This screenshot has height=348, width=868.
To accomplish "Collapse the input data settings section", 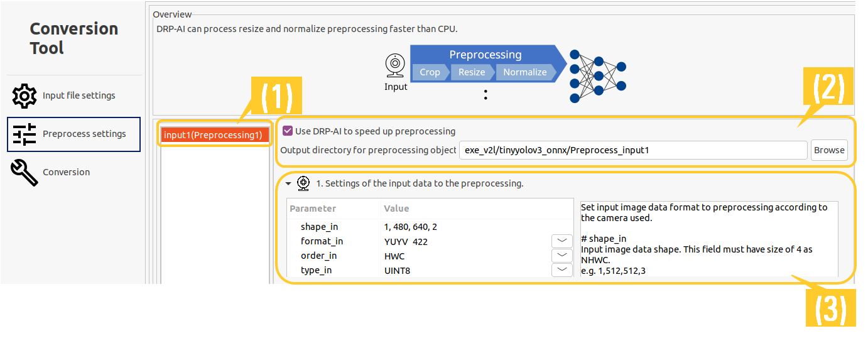I will point(288,184).
